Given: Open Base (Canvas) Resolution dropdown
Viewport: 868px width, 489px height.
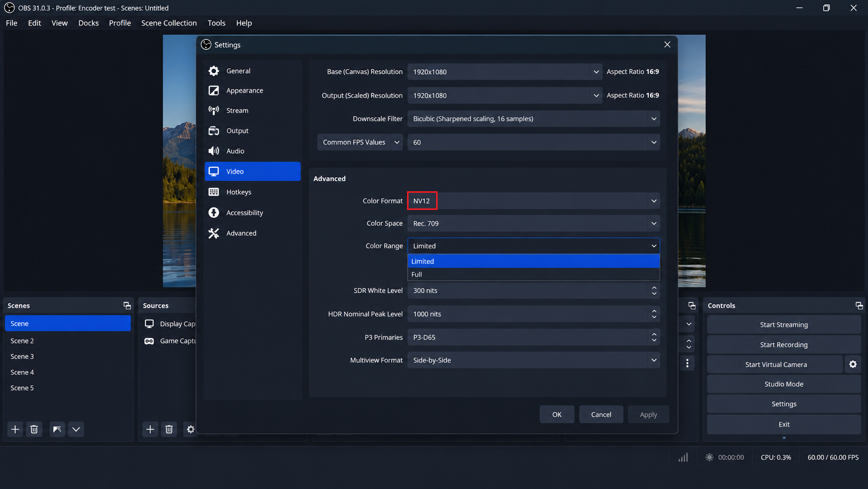Looking at the screenshot, I should pos(505,72).
